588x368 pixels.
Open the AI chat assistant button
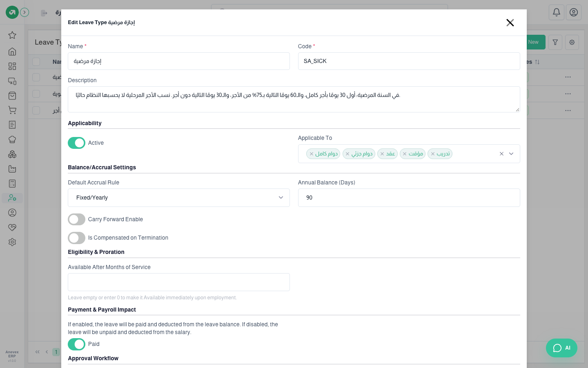click(561, 348)
